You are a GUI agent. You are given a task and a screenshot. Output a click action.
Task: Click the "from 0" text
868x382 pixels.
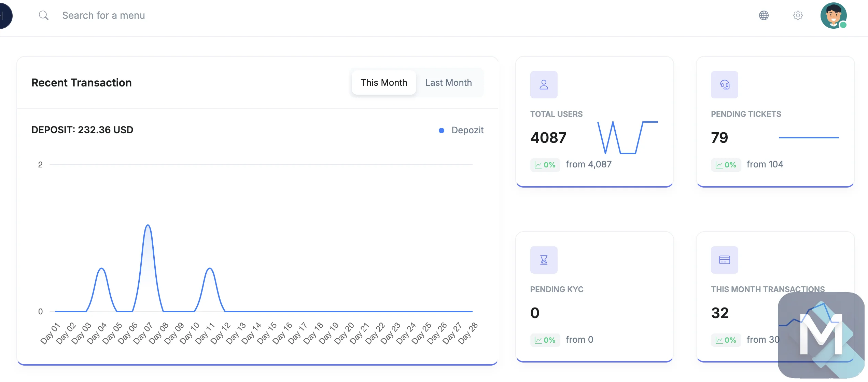579,340
